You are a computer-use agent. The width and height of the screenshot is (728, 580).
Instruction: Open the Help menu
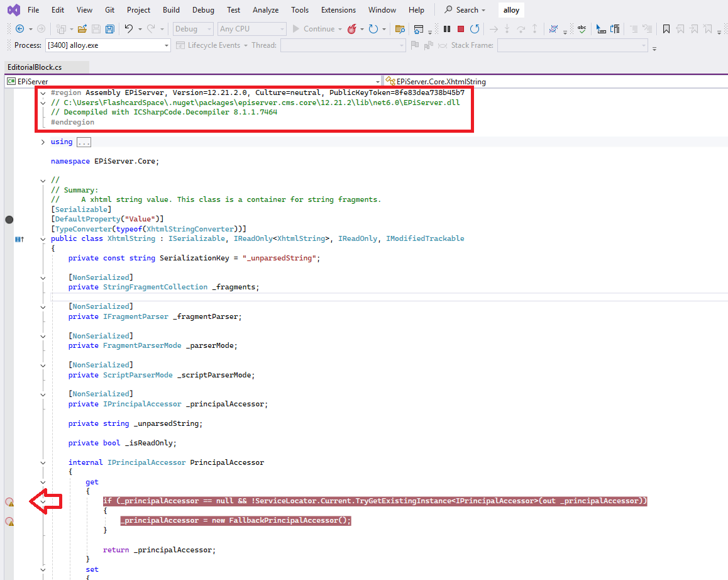[416, 10]
